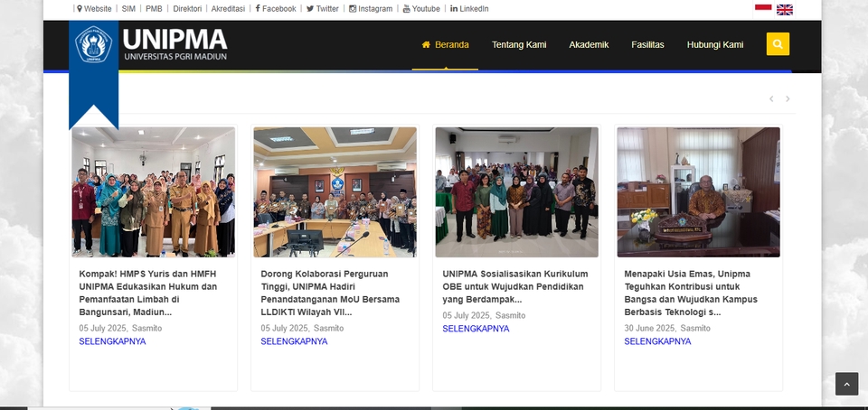
Task: Open the Tentang Kami menu
Action: pyautogui.click(x=519, y=45)
